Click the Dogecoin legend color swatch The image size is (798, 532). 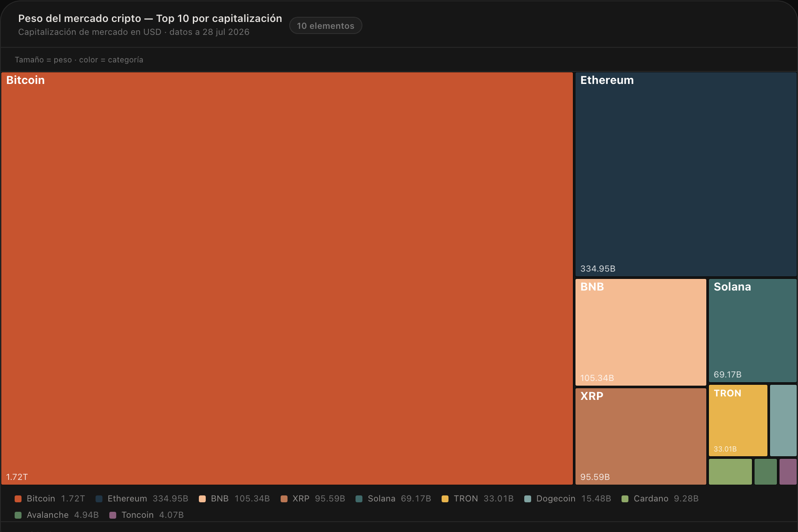528,499
